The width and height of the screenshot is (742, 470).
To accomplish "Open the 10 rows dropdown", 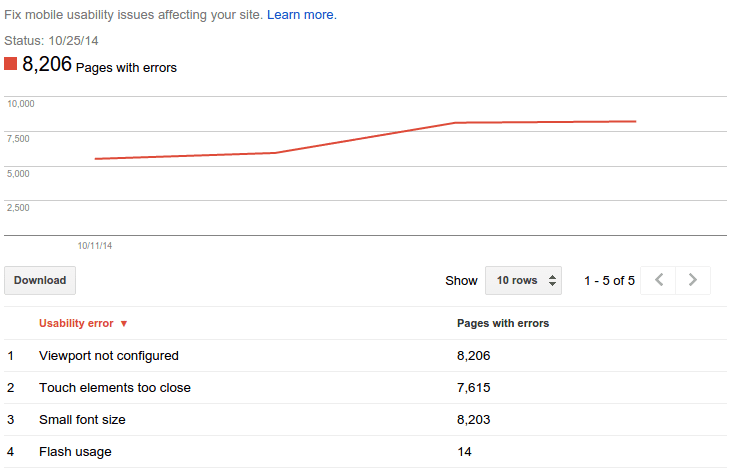I will coord(524,280).
